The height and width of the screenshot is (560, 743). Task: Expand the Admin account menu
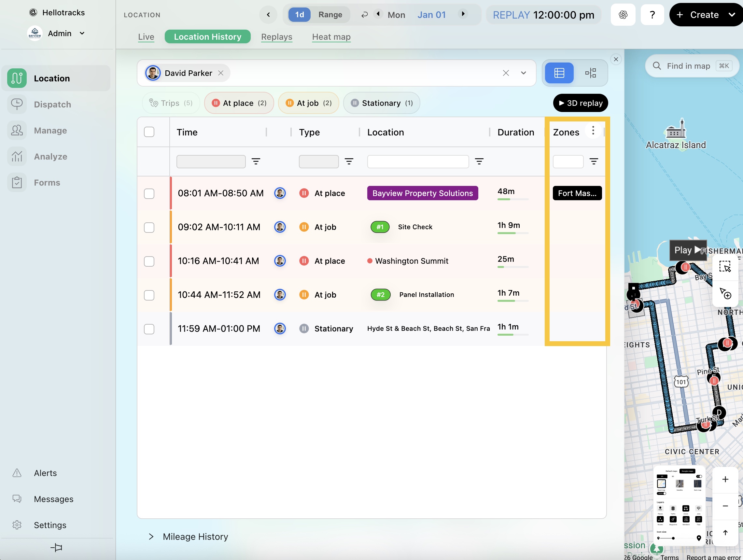point(56,33)
